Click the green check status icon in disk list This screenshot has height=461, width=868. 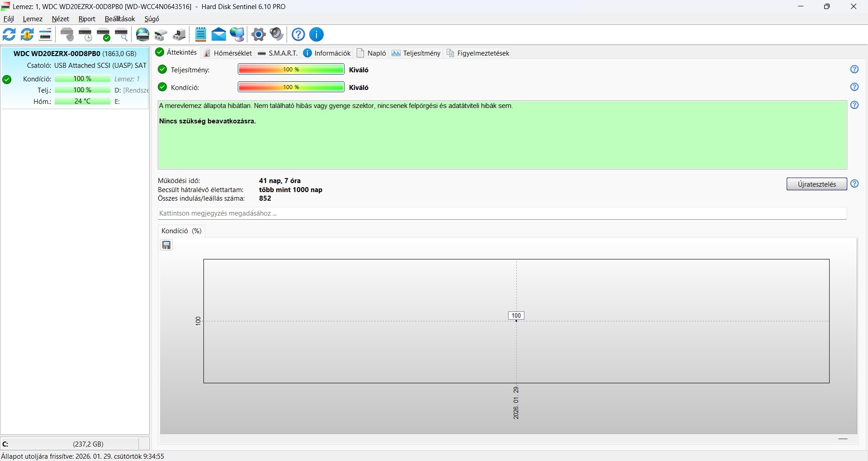tap(7, 80)
